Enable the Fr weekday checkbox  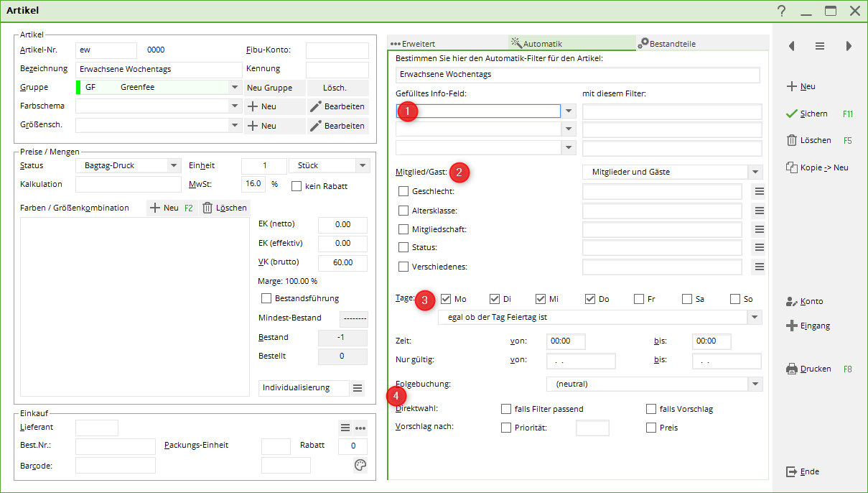(x=639, y=299)
